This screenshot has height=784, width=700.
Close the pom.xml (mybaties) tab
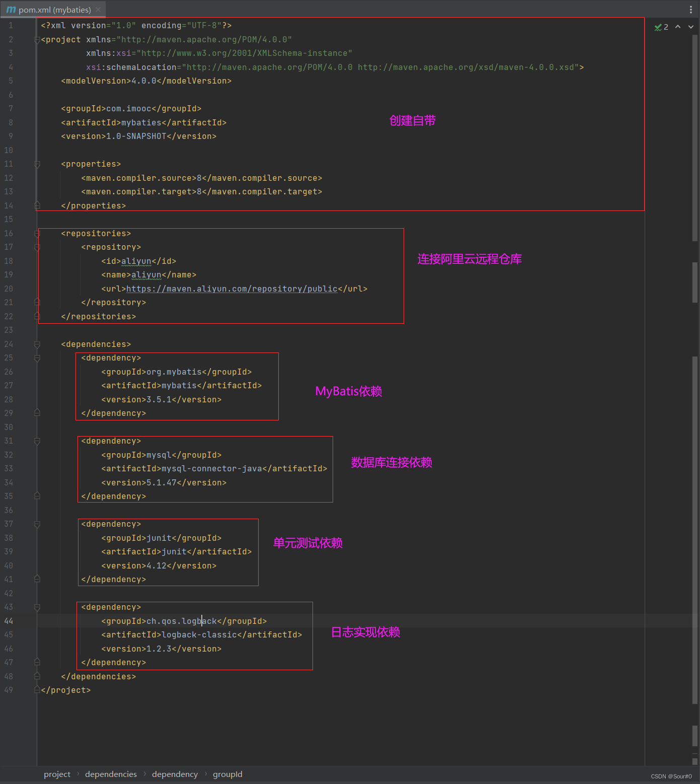tap(98, 10)
